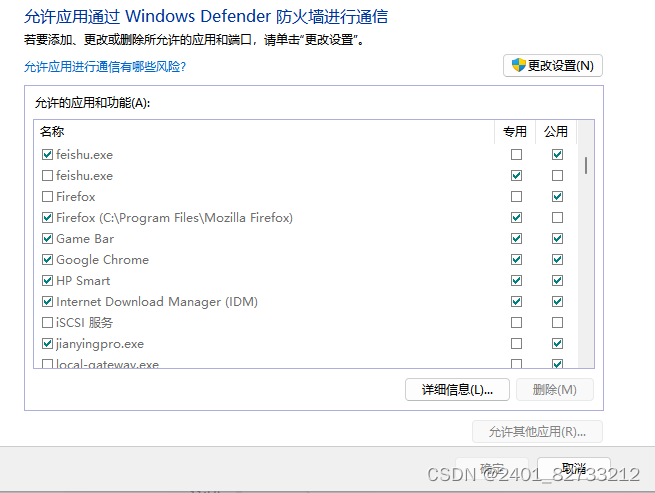The width and height of the screenshot is (655, 493).
Task: Select Internet Download Manager (IDM) entry
Action: point(157,302)
